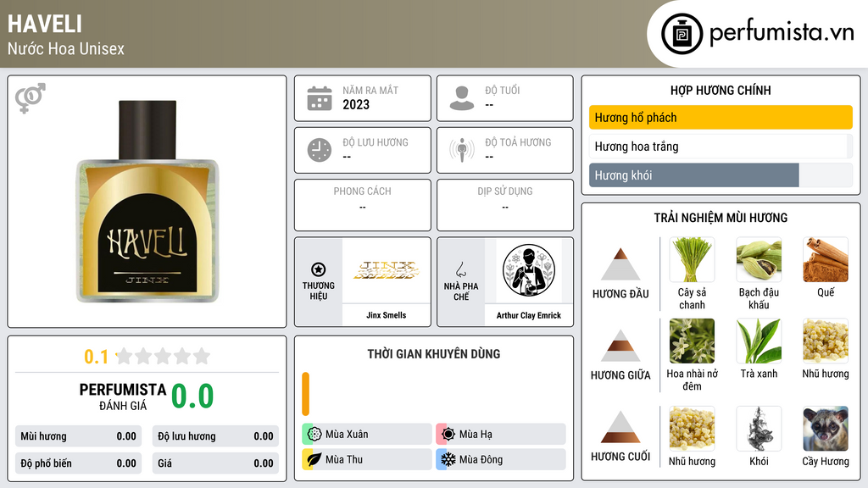
Task: Click the Độ phổ biến 0.00 score row
Action: (78, 463)
